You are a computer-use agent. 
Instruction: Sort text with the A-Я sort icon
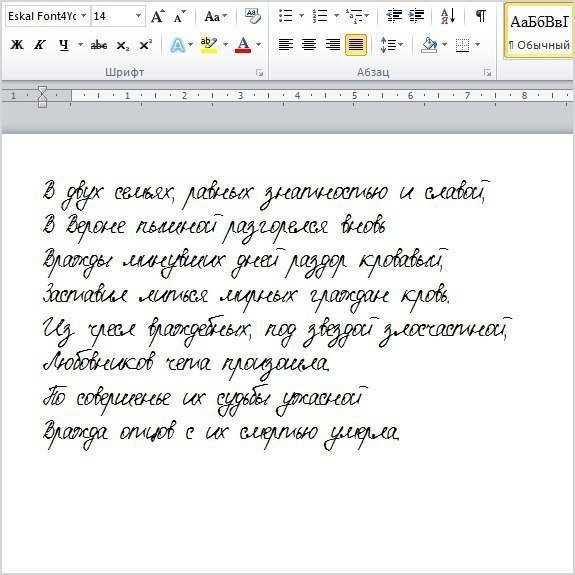pos(448,16)
